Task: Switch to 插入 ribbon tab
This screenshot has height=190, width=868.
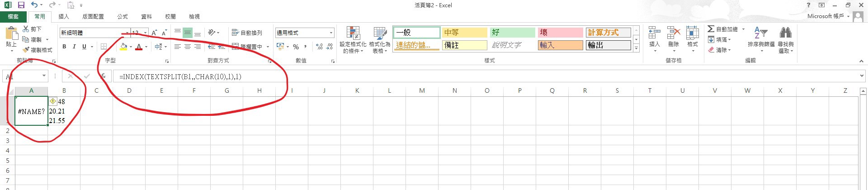Action: click(x=64, y=17)
